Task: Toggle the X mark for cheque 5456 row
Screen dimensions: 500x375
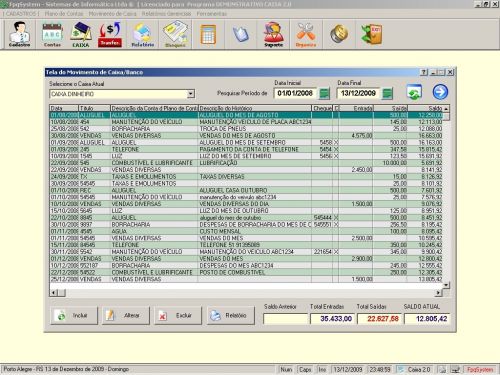Action: point(336,156)
